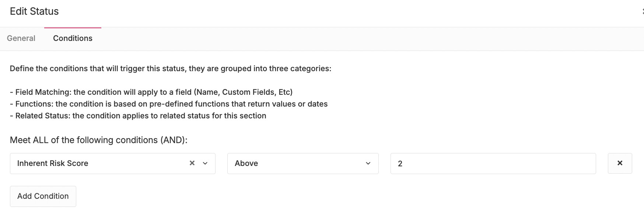The image size is (644, 208).
Task: Click the Field Matching description line
Action: [151, 92]
